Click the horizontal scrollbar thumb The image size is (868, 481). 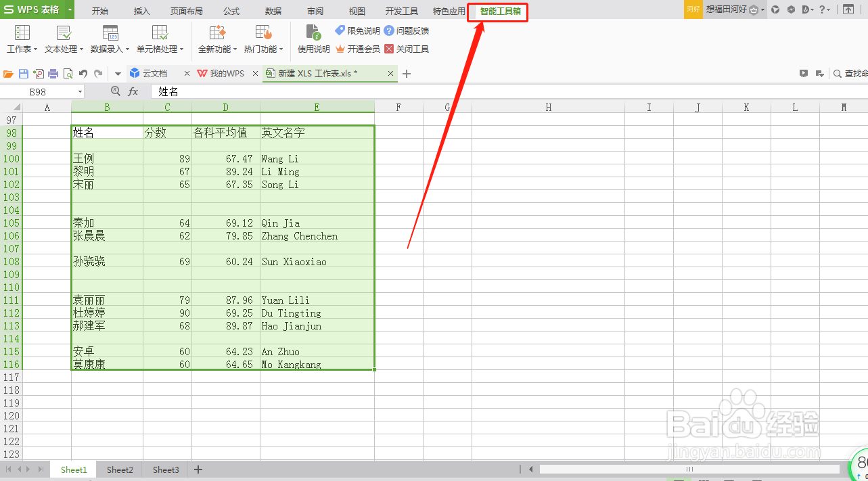(x=690, y=469)
